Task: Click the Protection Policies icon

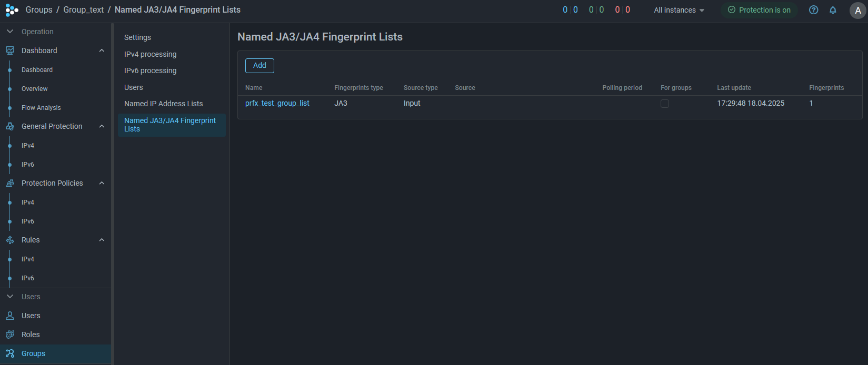Action: (10, 183)
